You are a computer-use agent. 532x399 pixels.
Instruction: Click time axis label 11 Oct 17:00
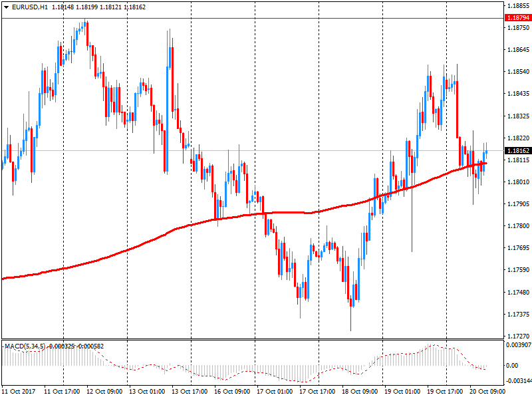tap(62, 392)
